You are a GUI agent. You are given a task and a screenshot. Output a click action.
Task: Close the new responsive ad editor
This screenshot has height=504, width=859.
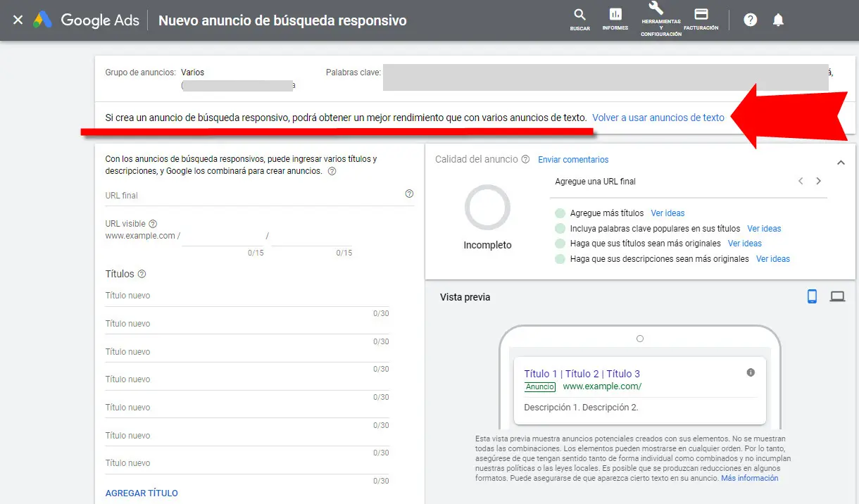click(x=18, y=20)
